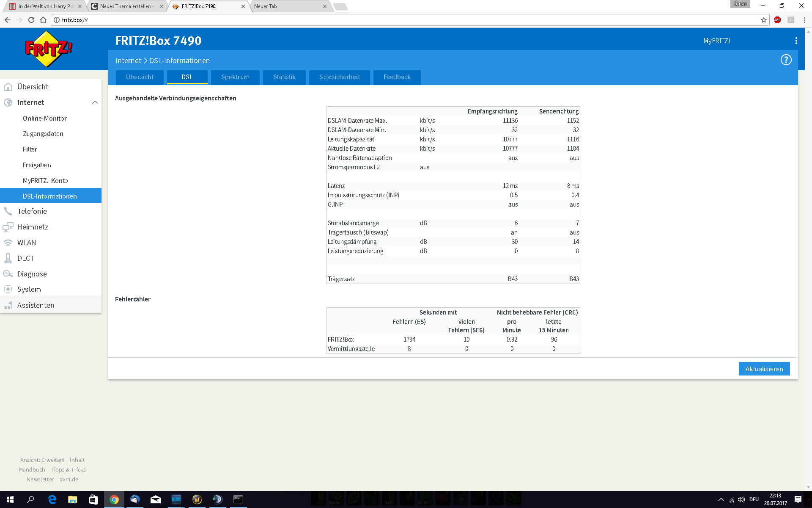
Task: Open the FRITZ!Box three-dot menu
Action: coord(796,41)
